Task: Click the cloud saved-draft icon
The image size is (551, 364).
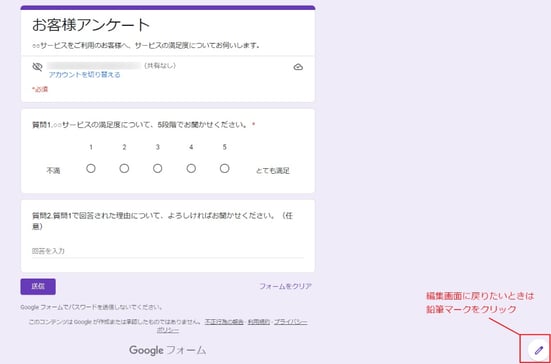Action: click(298, 67)
